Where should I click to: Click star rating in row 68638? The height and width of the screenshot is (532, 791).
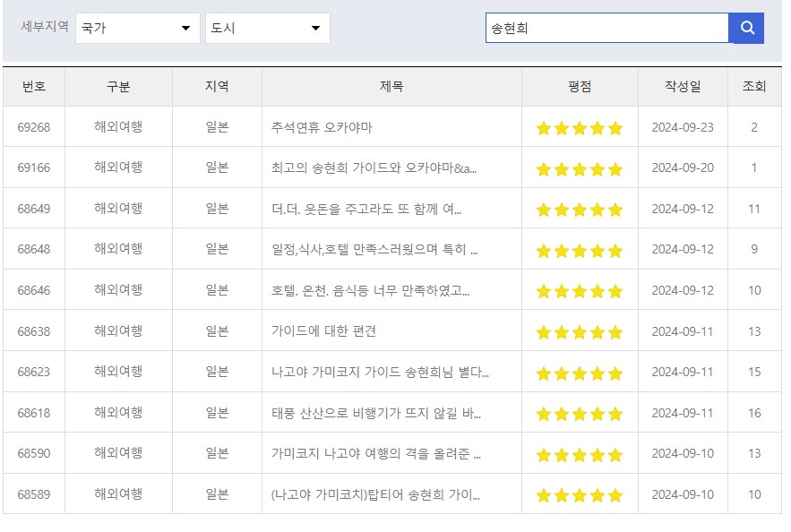(x=580, y=333)
